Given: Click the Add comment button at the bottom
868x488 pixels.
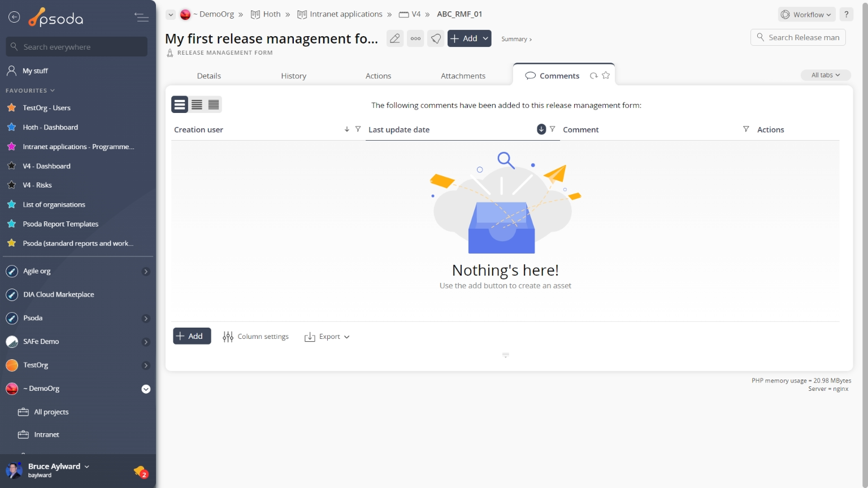Looking at the screenshot, I should point(192,336).
